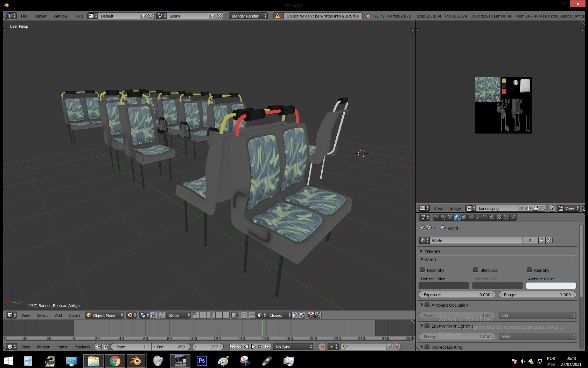Open the Physics properties tab
Viewport: 588px width, 368px height.
[513, 217]
